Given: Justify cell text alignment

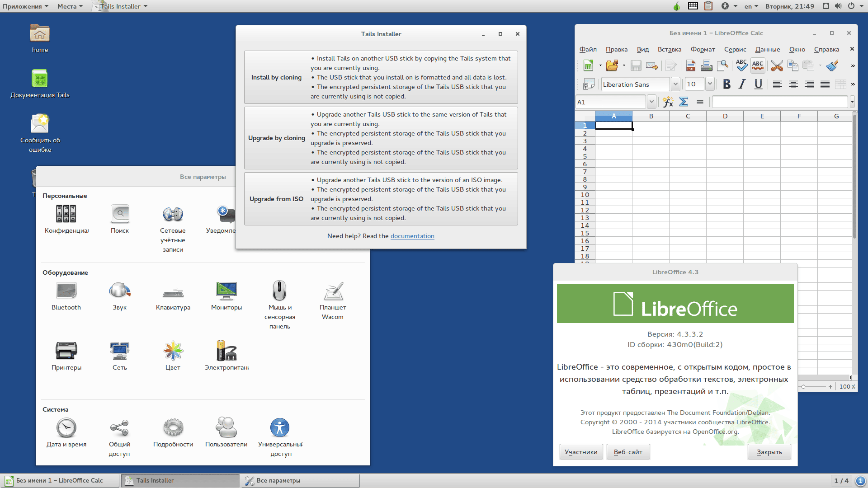Looking at the screenshot, I should pyautogui.click(x=825, y=84).
